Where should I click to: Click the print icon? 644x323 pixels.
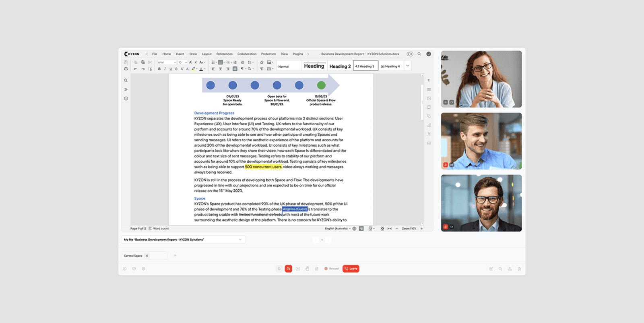tap(126, 69)
